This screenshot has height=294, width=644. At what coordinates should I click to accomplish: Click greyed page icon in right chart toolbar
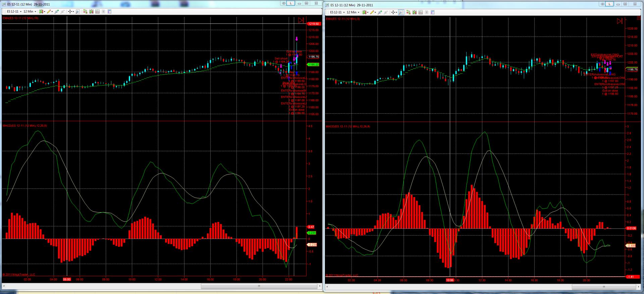click(x=427, y=12)
